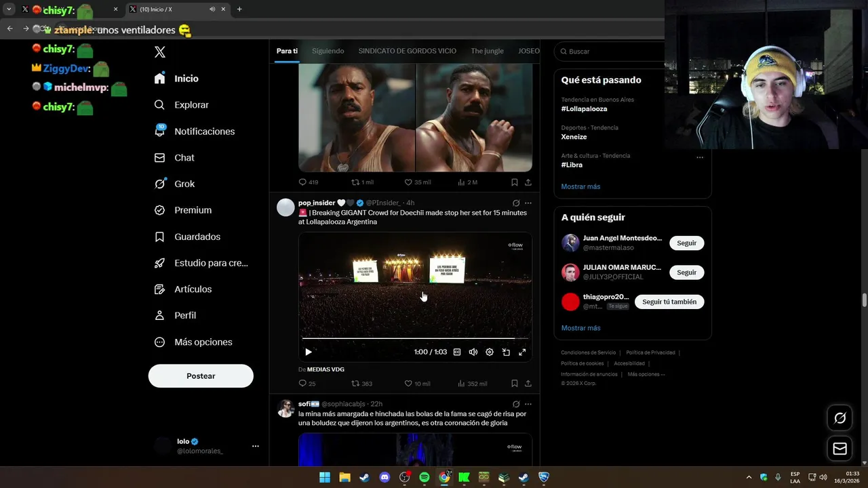868x488 pixels.
Task: Open Windows Start menu
Action: (x=325, y=477)
